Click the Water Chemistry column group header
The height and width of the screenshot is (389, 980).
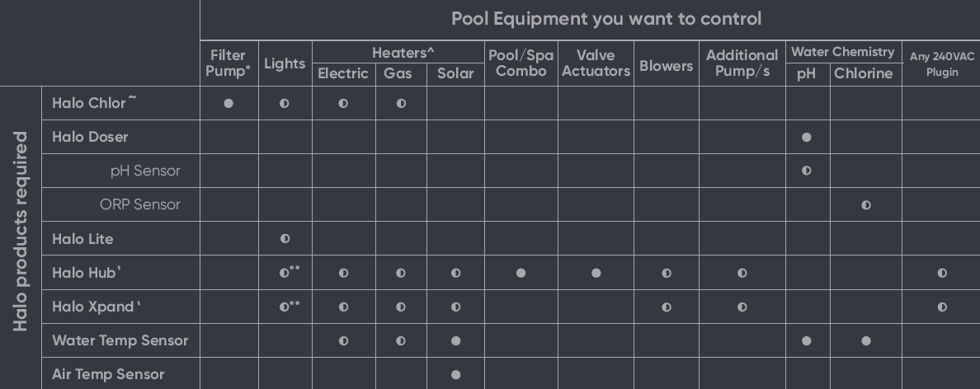842,52
